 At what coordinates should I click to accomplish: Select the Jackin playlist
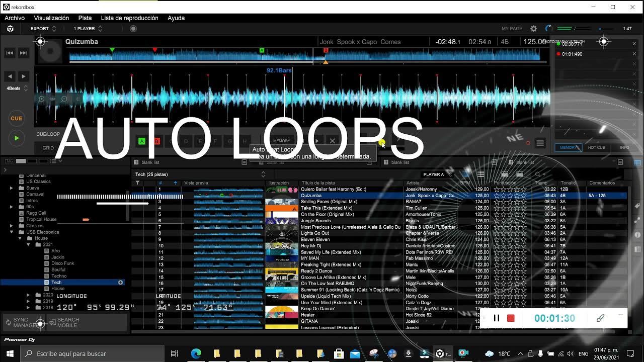tap(58, 257)
